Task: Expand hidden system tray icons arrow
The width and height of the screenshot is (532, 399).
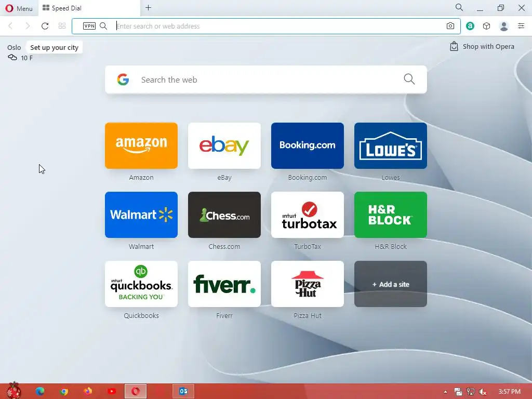Action: [445, 392]
